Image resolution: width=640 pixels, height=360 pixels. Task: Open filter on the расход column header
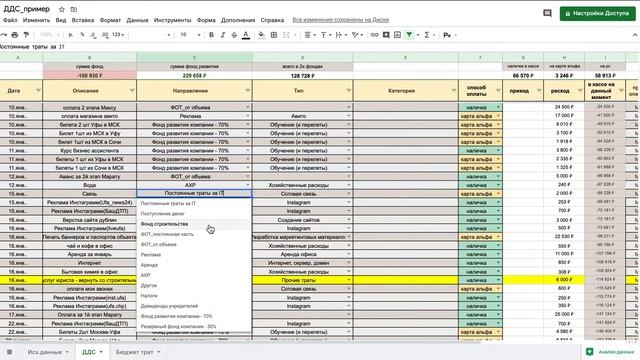point(580,91)
